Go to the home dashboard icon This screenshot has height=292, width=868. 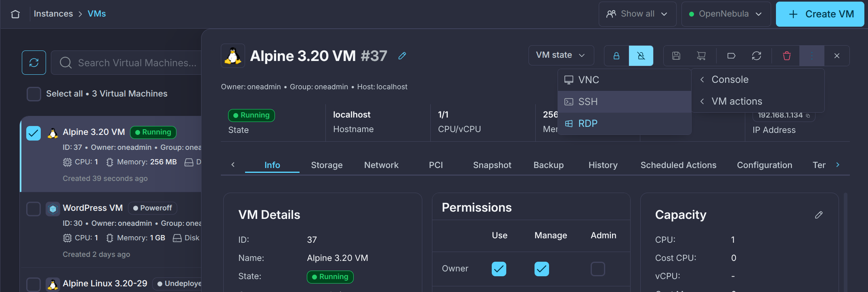click(x=15, y=14)
